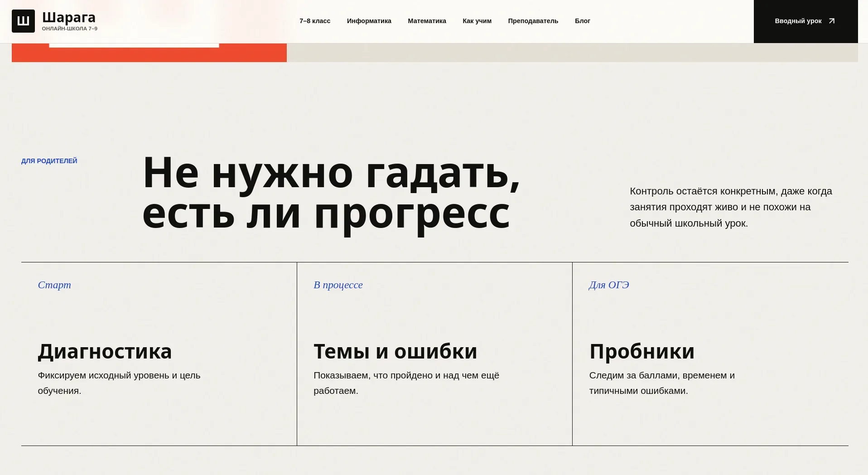Click the Темы и ошибки heading
Screen dimensions: 868x475
[x=395, y=351]
